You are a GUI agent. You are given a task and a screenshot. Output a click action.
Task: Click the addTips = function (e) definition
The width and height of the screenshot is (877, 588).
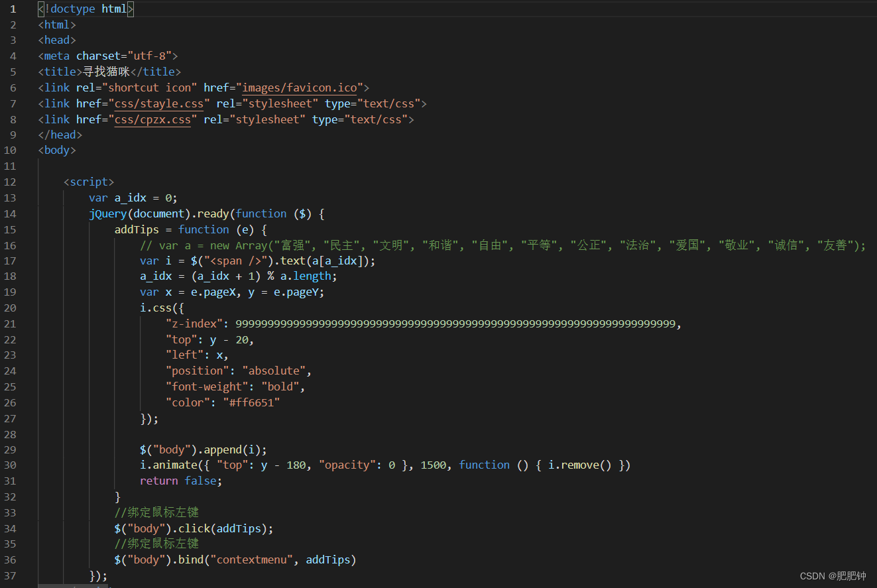[191, 229]
